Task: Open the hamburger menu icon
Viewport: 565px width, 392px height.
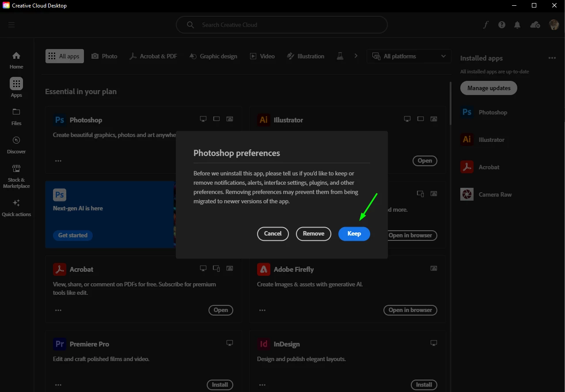Action: click(11, 25)
